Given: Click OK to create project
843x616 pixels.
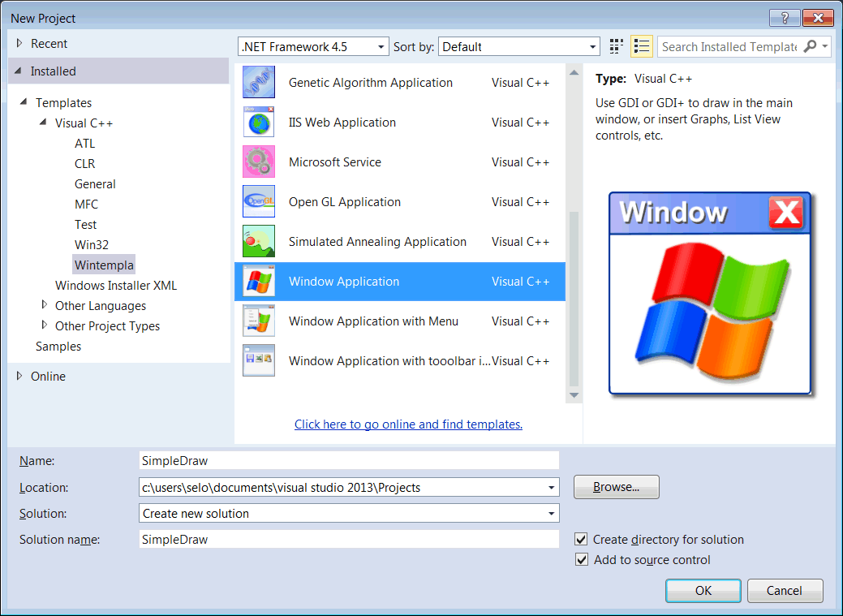Looking at the screenshot, I should tap(703, 591).
